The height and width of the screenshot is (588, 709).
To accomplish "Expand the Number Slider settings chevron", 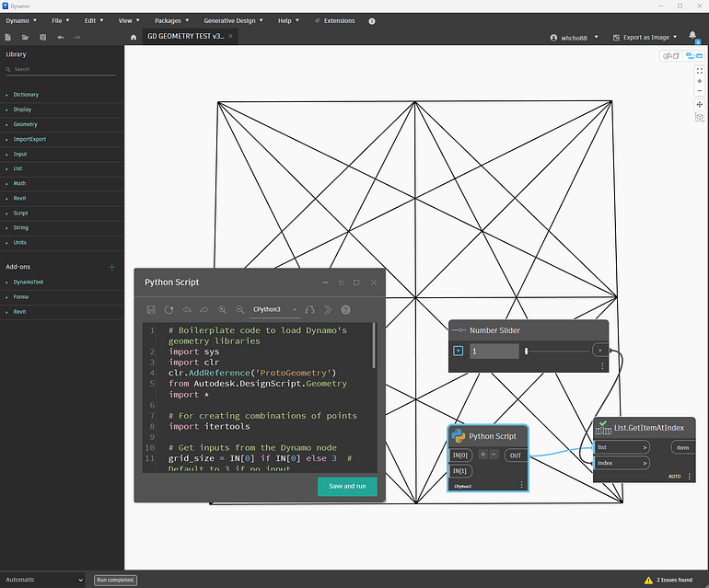I will coord(458,351).
